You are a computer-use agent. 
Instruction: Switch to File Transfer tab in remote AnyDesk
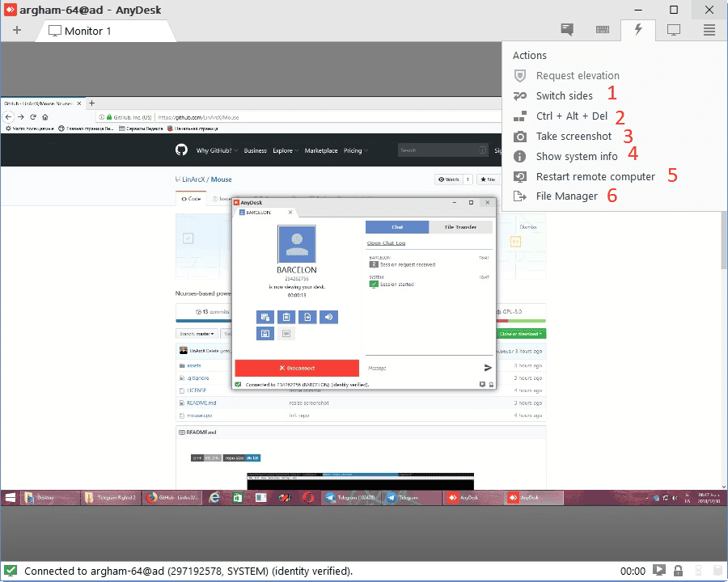tap(460, 227)
